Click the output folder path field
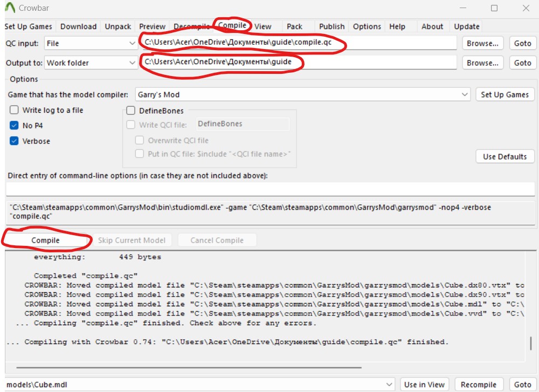This screenshot has height=392, width=539. click(x=299, y=62)
